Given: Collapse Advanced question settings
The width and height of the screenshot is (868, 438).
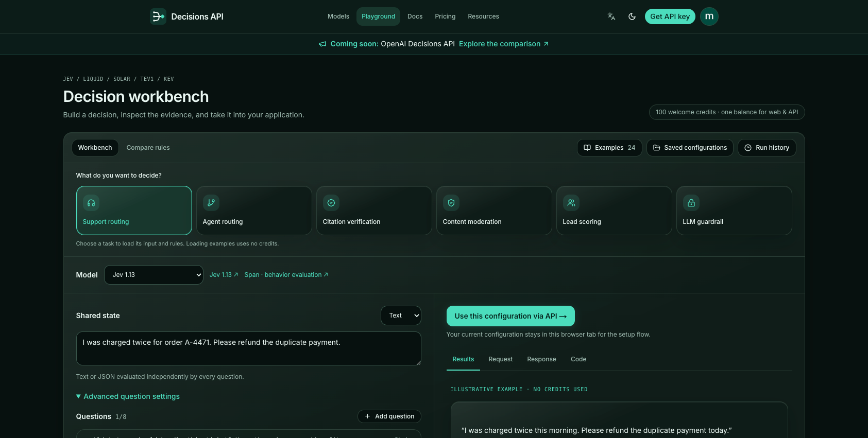Looking at the screenshot, I should pos(128,396).
